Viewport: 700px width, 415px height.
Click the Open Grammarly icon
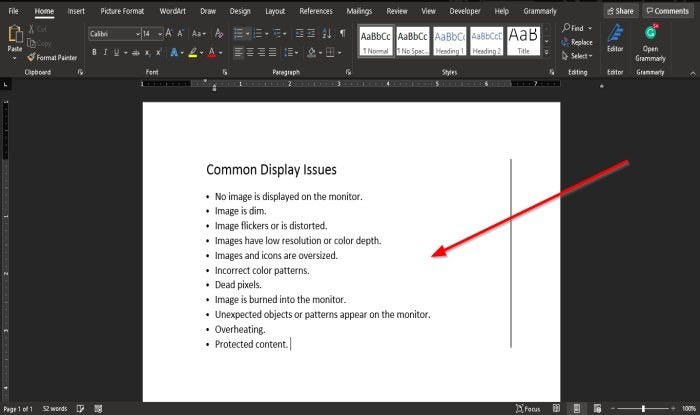[651, 39]
